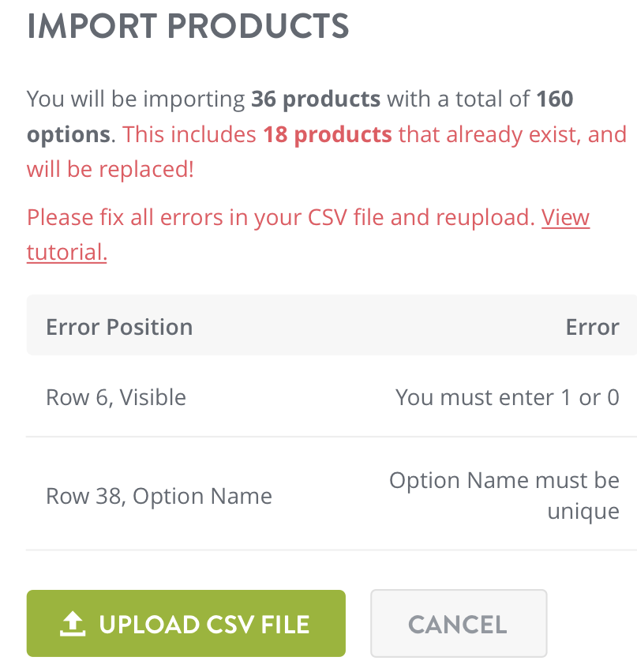Select the Upload CSV File button
637x672 pixels.
coord(186,623)
